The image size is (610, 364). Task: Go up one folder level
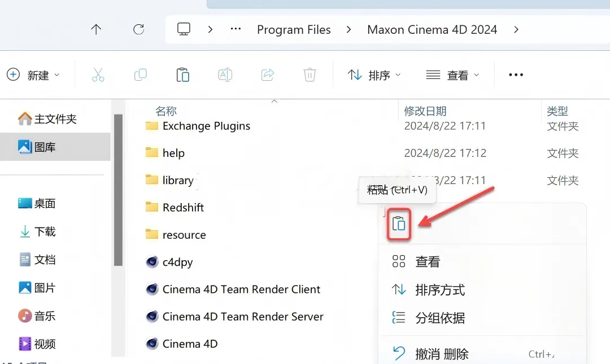tap(96, 29)
